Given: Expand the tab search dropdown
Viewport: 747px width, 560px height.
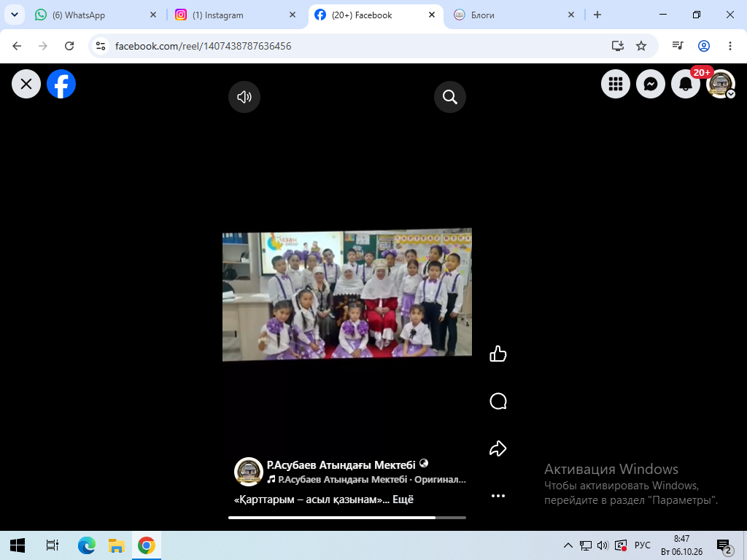Looking at the screenshot, I should coord(15,15).
